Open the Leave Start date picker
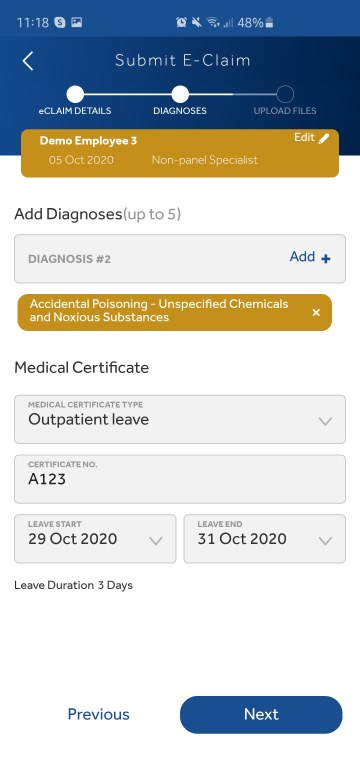Image resolution: width=360 pixels, height=760 pixels. coord(95,538)
